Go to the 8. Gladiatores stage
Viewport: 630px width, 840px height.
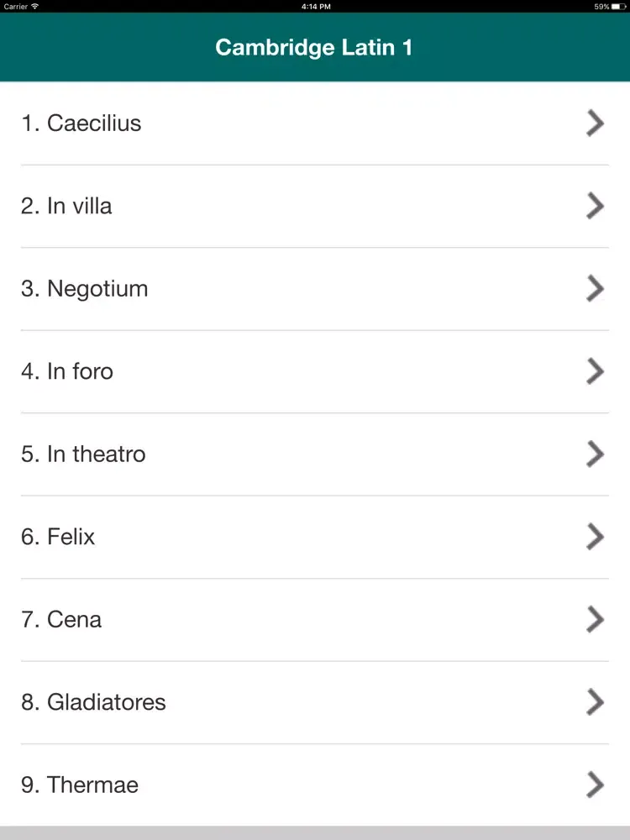tap(94, 702)
